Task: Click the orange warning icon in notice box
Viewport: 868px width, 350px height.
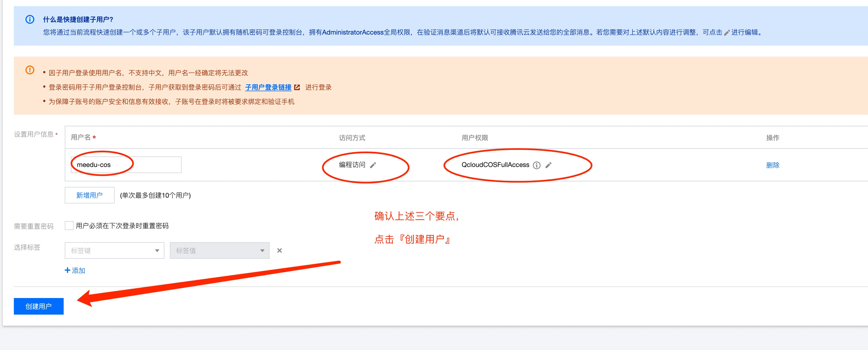Action: point(30,70)
